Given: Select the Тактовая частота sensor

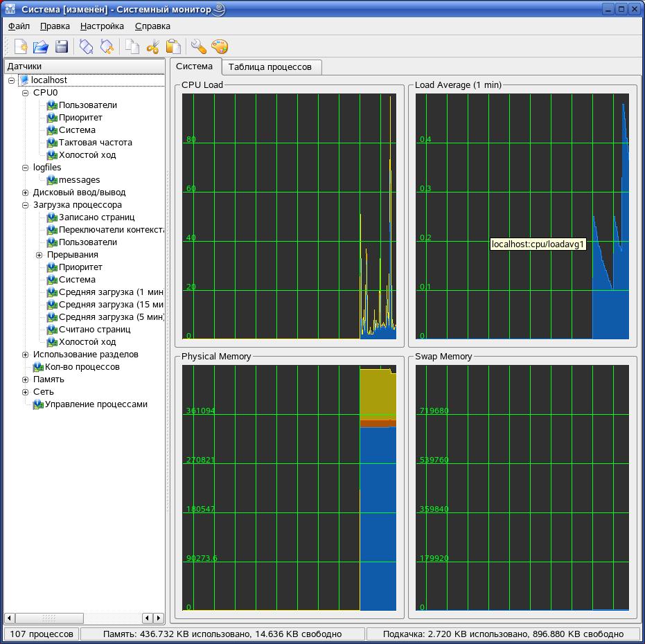Looking at the screenshot, I should point(95,143).
